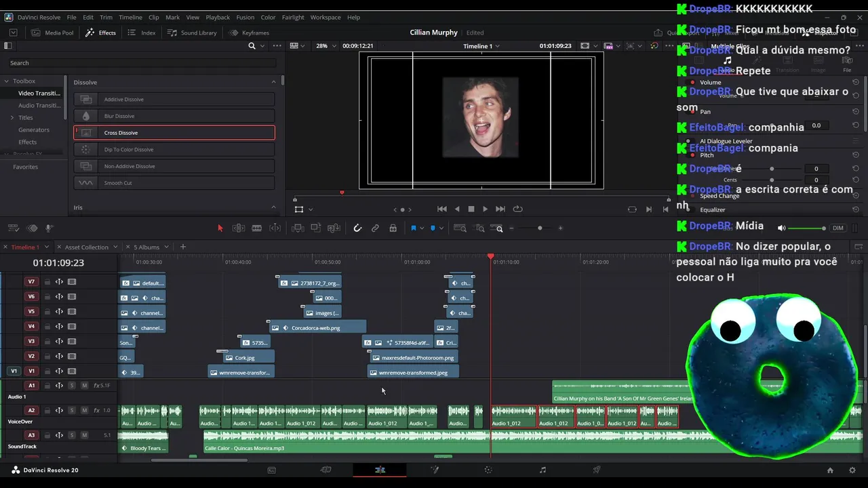Collapse the Toolbox tree item
Image resolution: width=868 pixels, height=488 pixels.
7,81
